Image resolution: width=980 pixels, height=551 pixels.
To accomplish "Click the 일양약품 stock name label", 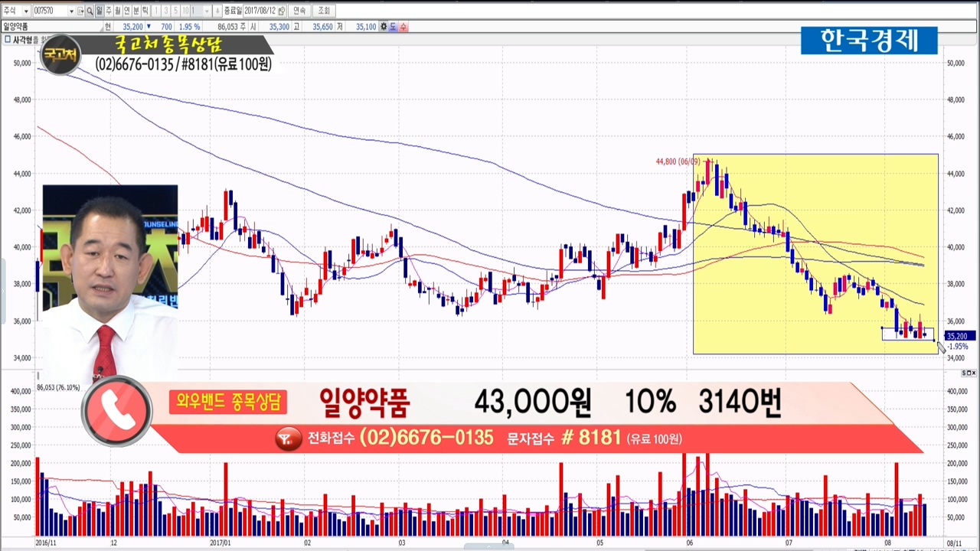I will (x=16, y=27).
